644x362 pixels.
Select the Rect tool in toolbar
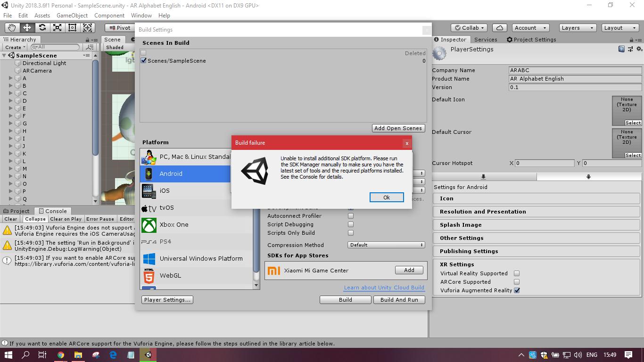72,28
